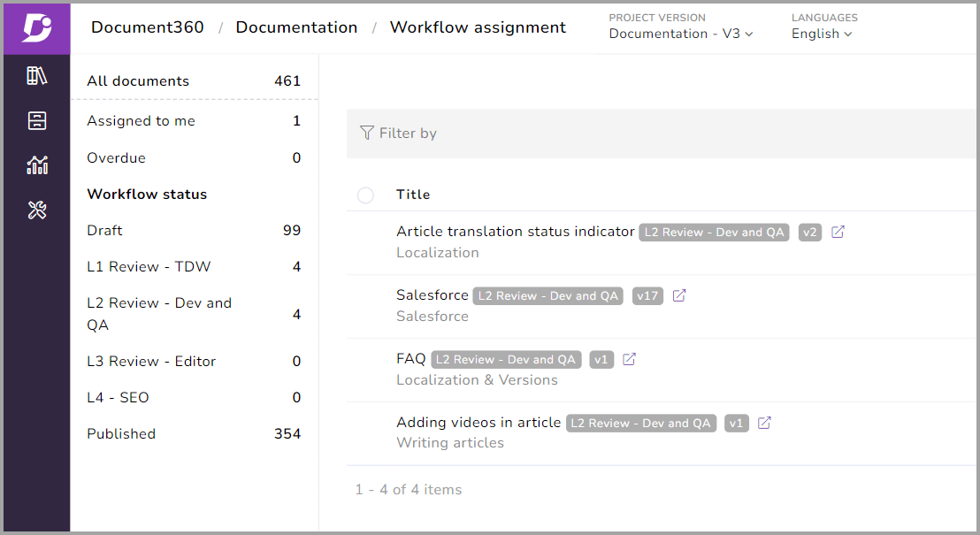980x535 pixels.
Task: Open the Settings tools sidebar icon
Action: pyautogui.click(x=37, y=210)
